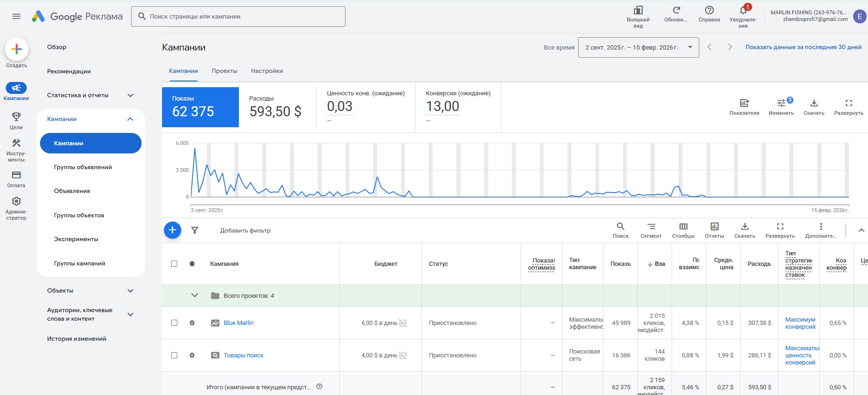
Task: Click the Refresh icon in header
Action: coord(676,10)
